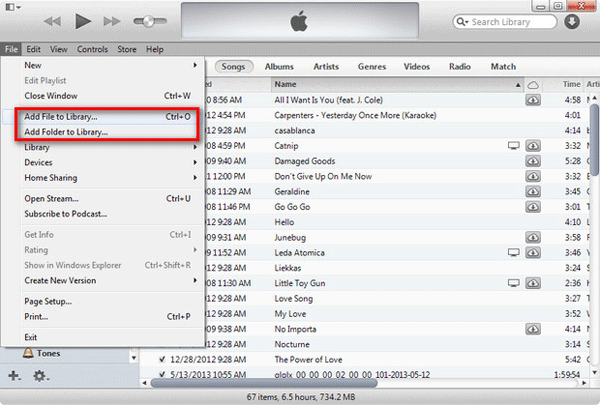The image size is (600, 405).
Task: Switch to the Songs tab
Action: click(x=233, y=67)
